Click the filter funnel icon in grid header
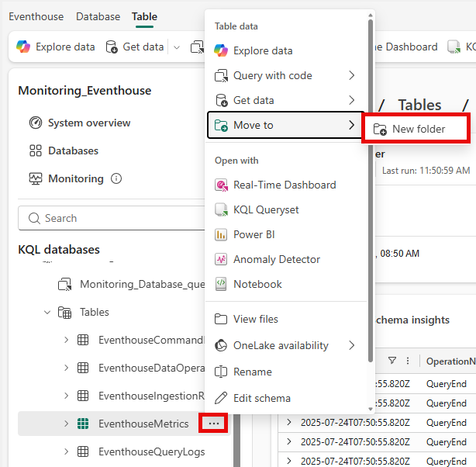Image resolution: width=476 pixels, height=467 pixels. click(392, 361)
